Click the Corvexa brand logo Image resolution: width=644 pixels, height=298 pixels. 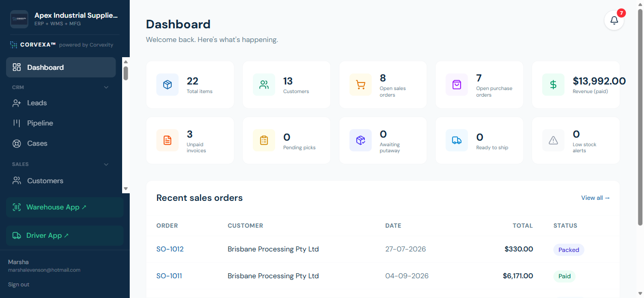(x=32, y=45)
